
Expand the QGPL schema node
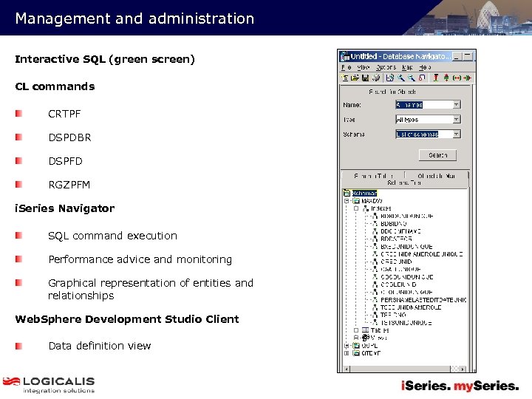(x=347, y=345)
